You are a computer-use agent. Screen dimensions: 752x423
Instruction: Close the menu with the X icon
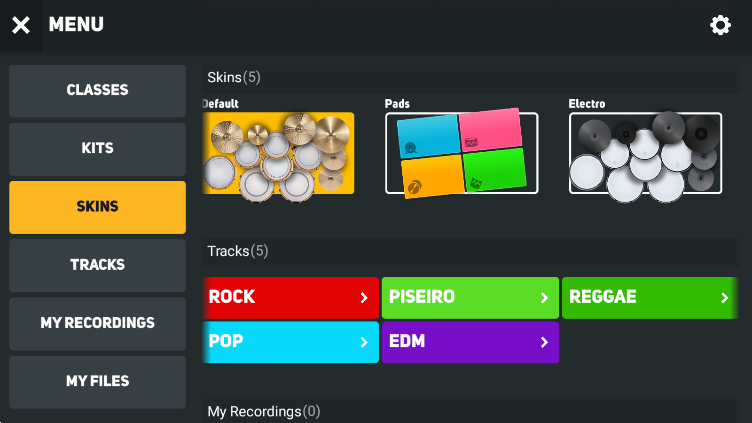click(21, 25)
